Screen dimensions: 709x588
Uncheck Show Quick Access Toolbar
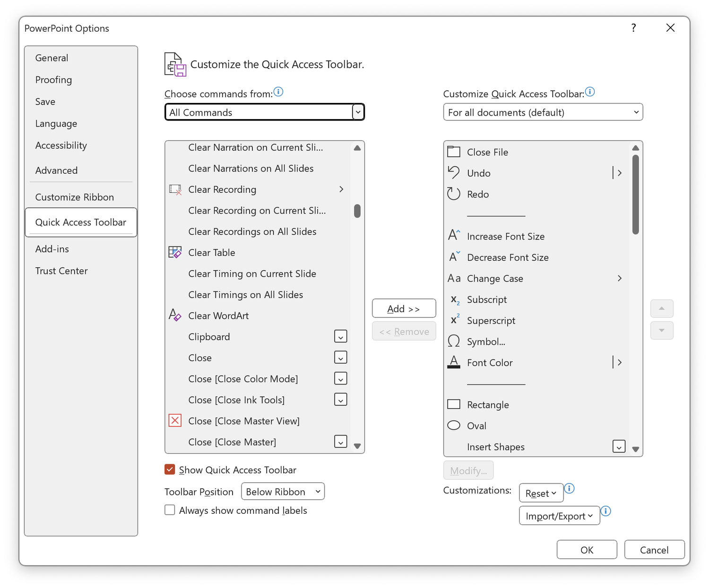(x=170, y=469)
